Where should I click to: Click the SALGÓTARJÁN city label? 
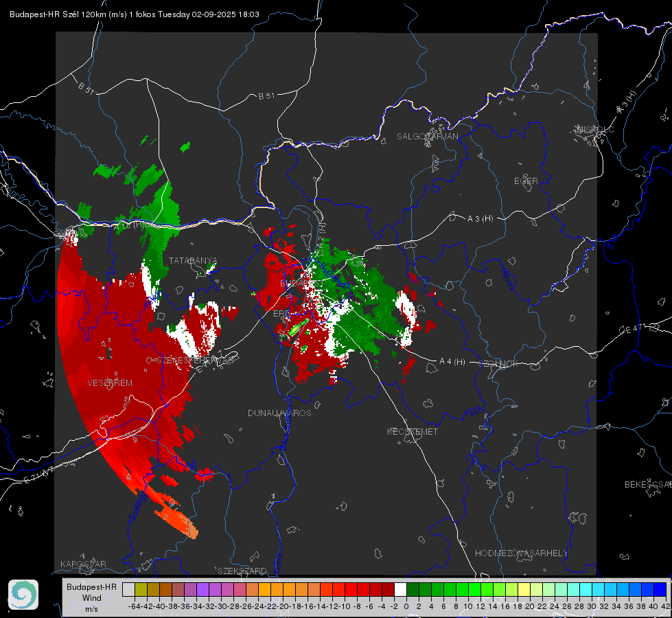427,137
